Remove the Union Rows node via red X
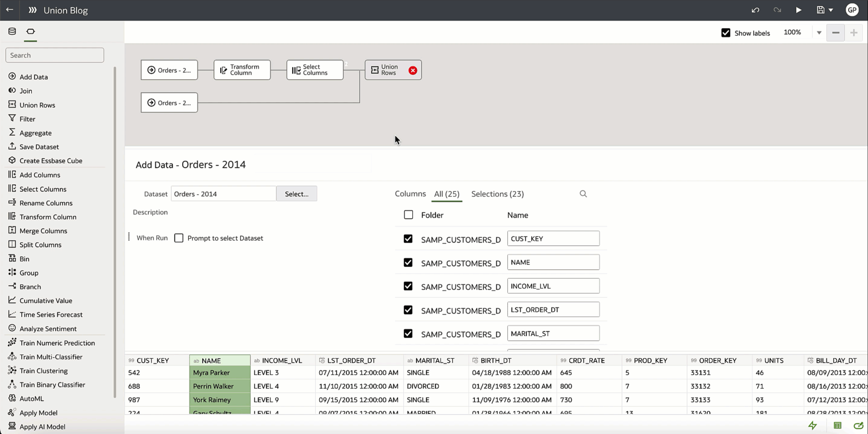This screenshot has width=868, height=434. (x=412, y=70)
